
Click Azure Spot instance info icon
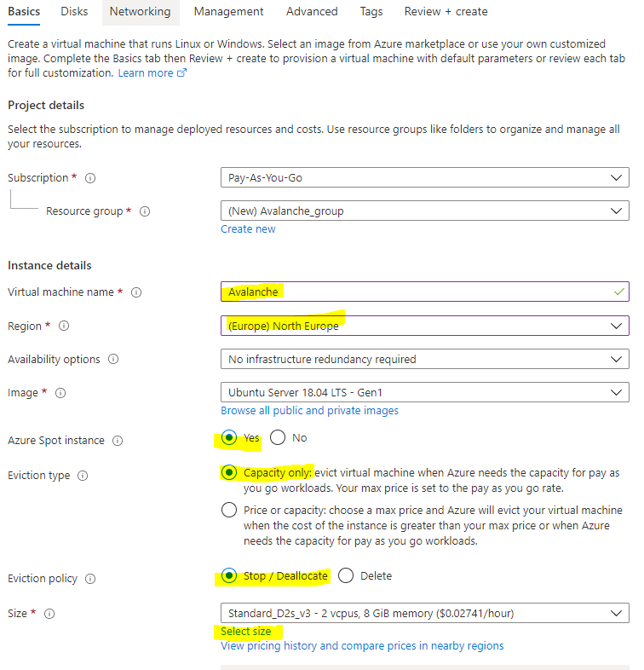pos(118,441)
